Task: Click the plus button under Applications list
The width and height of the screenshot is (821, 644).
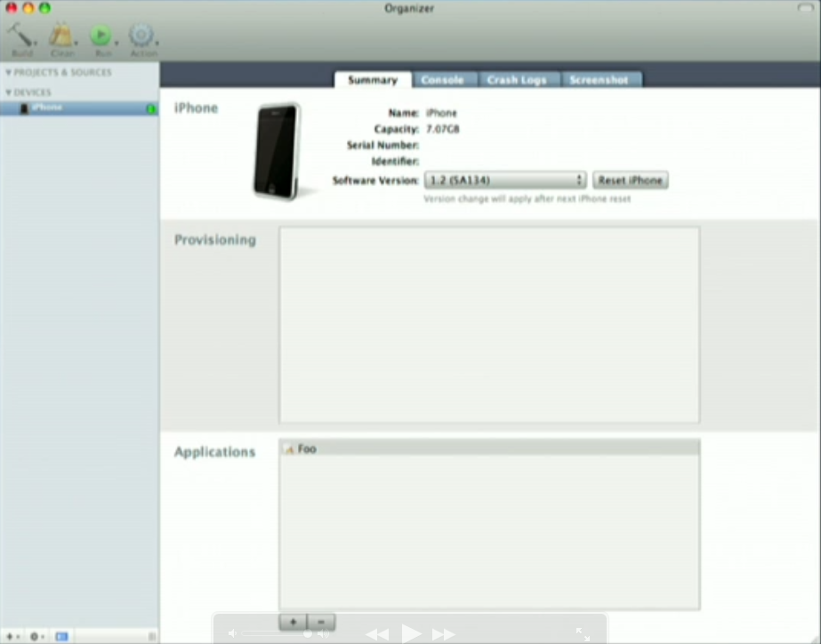Action: 292,622
